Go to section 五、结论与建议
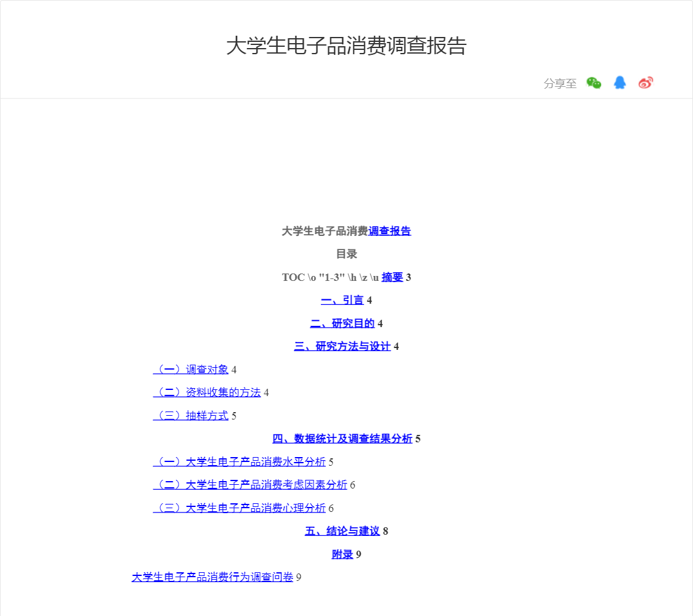The width and height of the screenshot is (693, 616). tap(342, 531)
